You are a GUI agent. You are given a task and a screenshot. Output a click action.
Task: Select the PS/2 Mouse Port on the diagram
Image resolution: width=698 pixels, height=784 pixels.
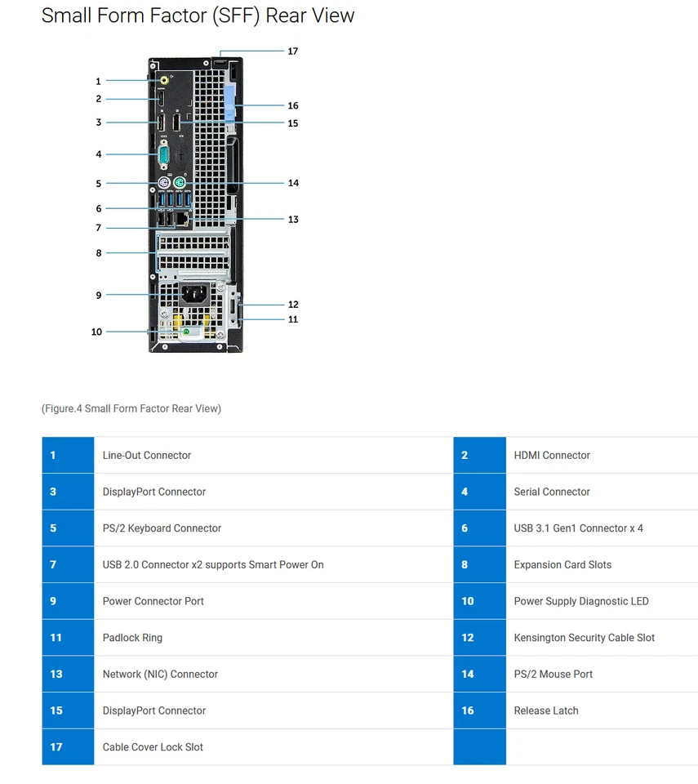point(179,181)
